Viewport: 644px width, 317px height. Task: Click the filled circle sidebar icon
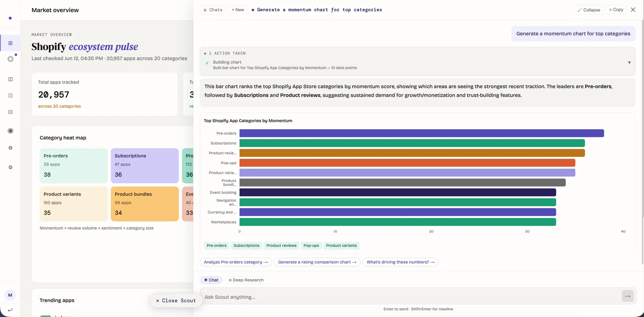(x=10, y=131)
